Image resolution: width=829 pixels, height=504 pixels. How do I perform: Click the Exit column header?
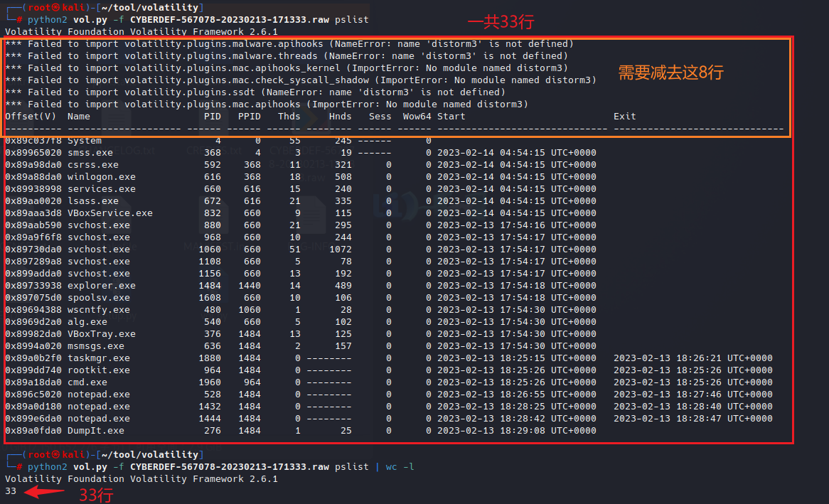coord(624,117)
